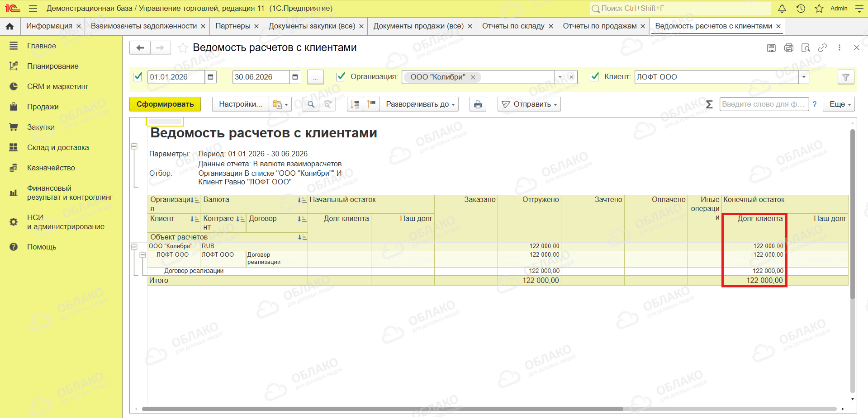
Task: Click the save icon in report header
Action: point(772,48)
